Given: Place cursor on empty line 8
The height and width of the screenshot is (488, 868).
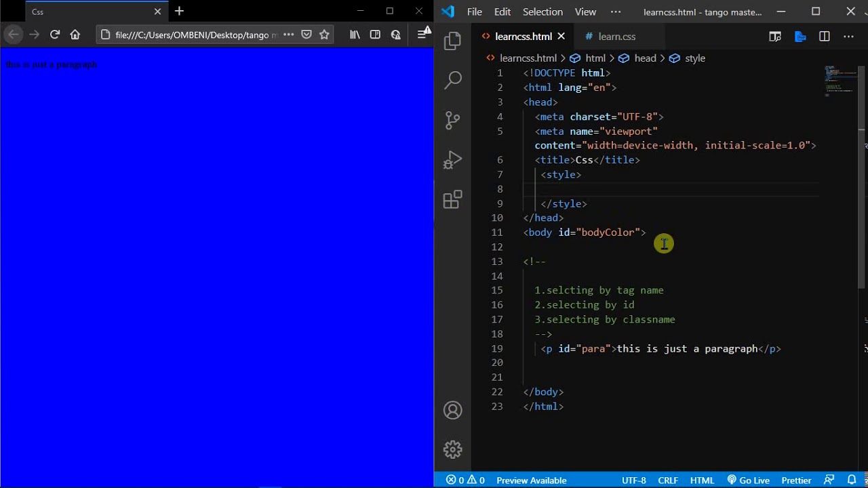Looking at the screenshot, I should tap(671, 189).
